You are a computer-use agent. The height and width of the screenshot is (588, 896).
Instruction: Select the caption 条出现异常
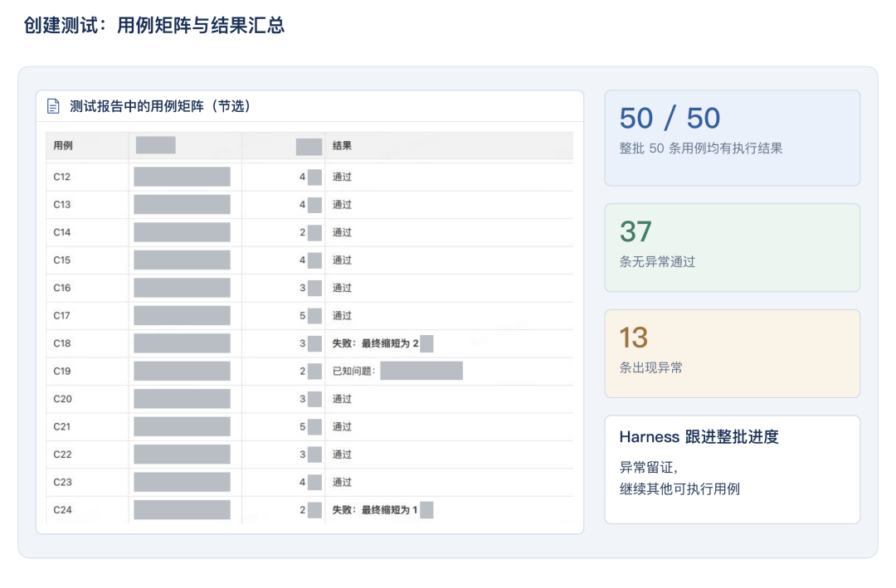pos(651,368)
